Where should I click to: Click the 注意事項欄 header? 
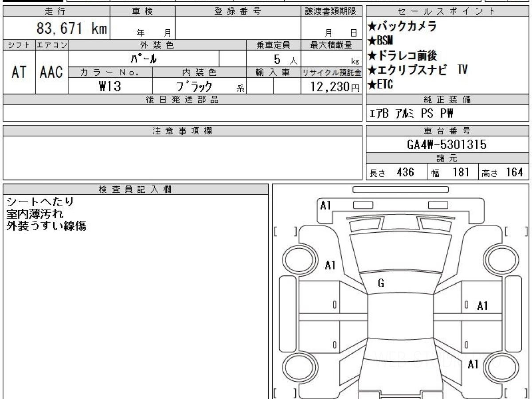[x=182, y=131]
